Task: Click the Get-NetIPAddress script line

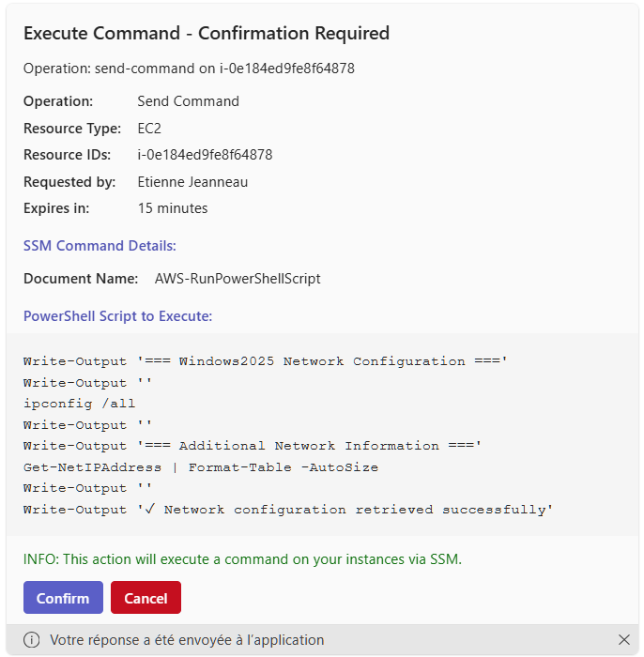Action: click(200, 466)
